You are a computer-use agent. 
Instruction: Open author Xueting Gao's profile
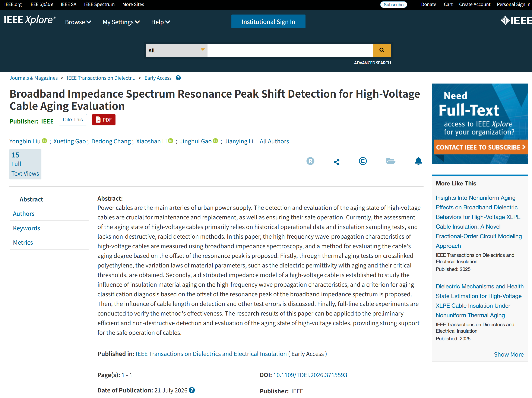click(x=70, y=141)
